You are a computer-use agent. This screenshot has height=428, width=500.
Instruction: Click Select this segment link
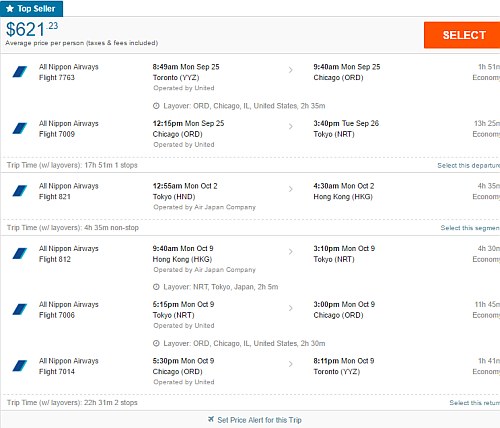pyautogui.click(x=470, y=228)
